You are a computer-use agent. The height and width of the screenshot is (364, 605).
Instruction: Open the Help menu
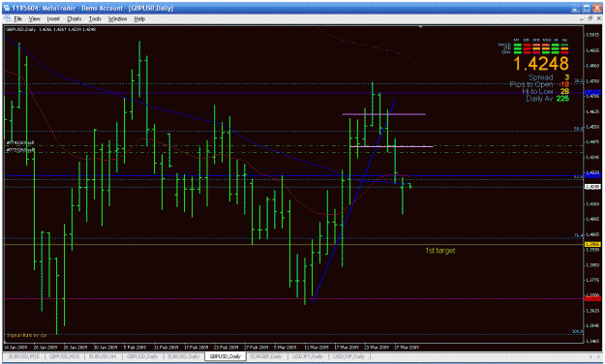pyautogui.click(x=139, y=18)
